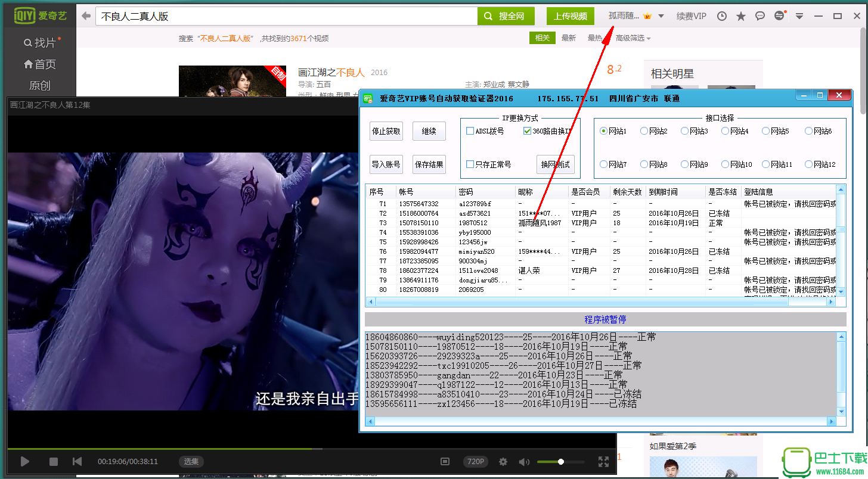Enable ADSL拨号 checkbox

point(470,131)
